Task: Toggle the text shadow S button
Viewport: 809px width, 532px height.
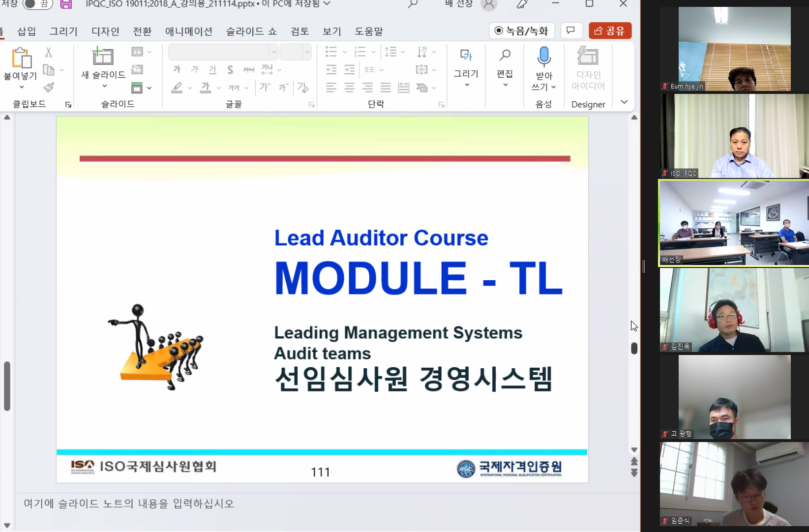Action: tap(230, 70)
